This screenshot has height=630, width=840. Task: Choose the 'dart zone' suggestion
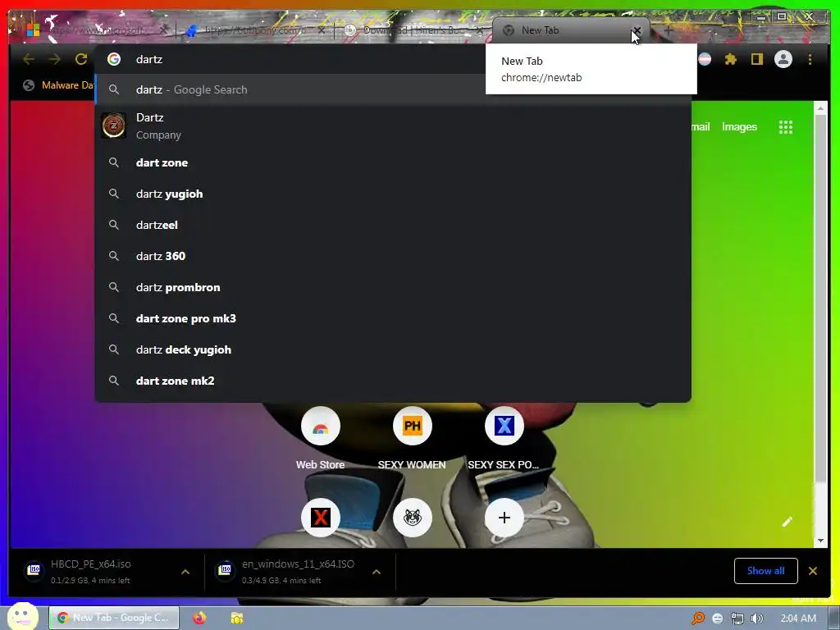393,163
